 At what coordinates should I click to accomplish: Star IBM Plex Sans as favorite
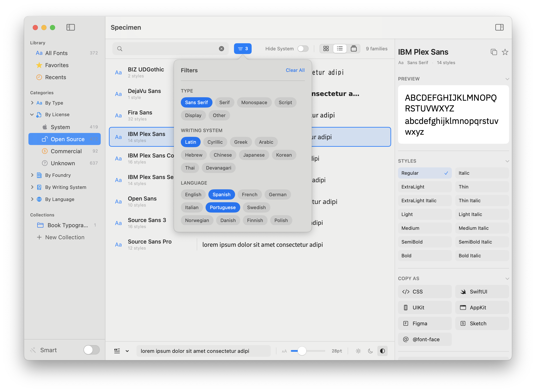[505, 52]
